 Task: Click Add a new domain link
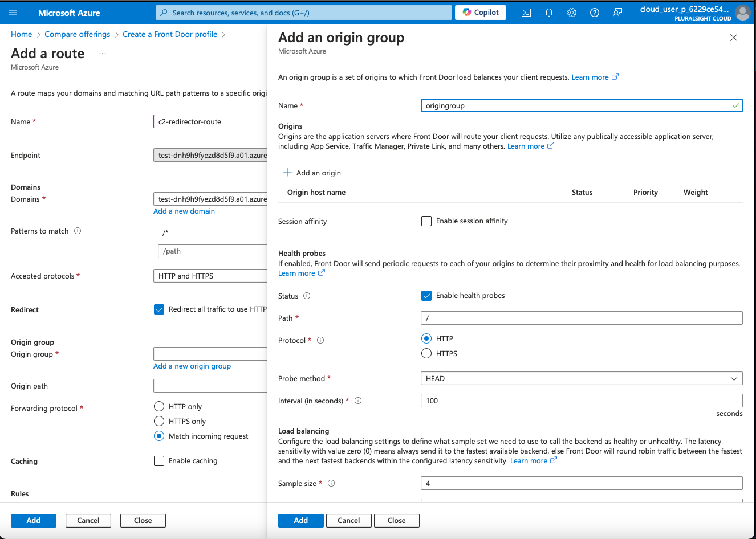tap(184, 211)
